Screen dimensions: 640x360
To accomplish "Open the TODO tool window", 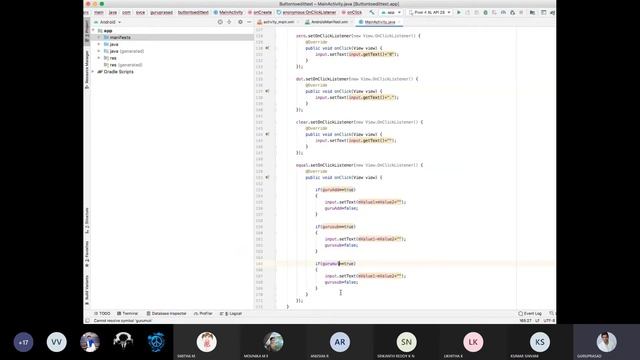I will 102,313.
